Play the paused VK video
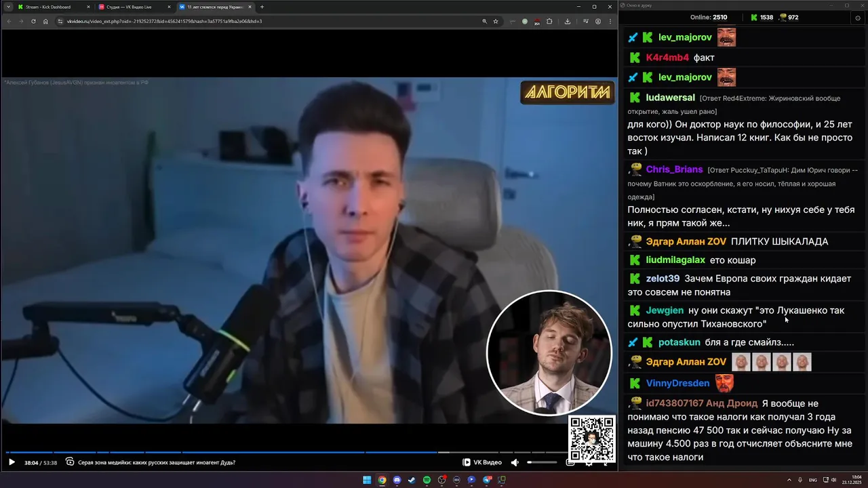 pos(12,462)
